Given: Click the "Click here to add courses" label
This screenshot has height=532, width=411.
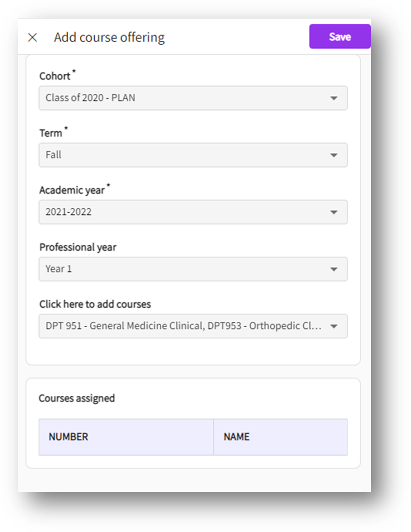Looking at the screenshot, I should pyautogui.click(x=95, y=304).
